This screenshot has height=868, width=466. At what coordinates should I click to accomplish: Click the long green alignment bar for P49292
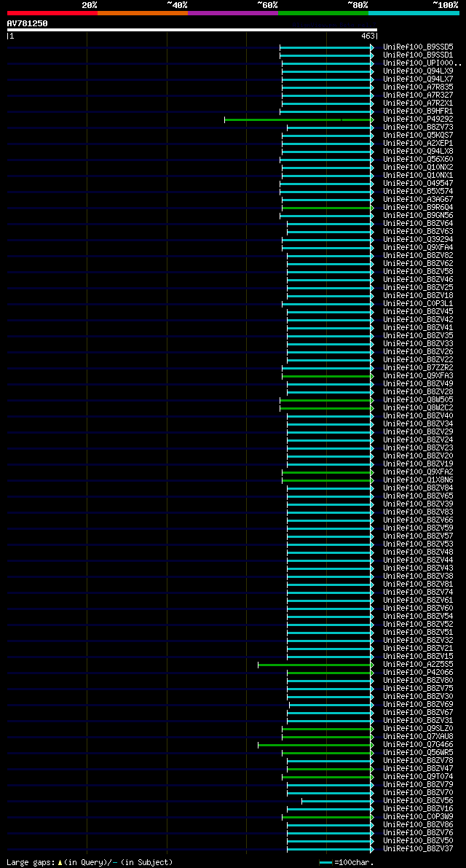(x=299, y=120)
